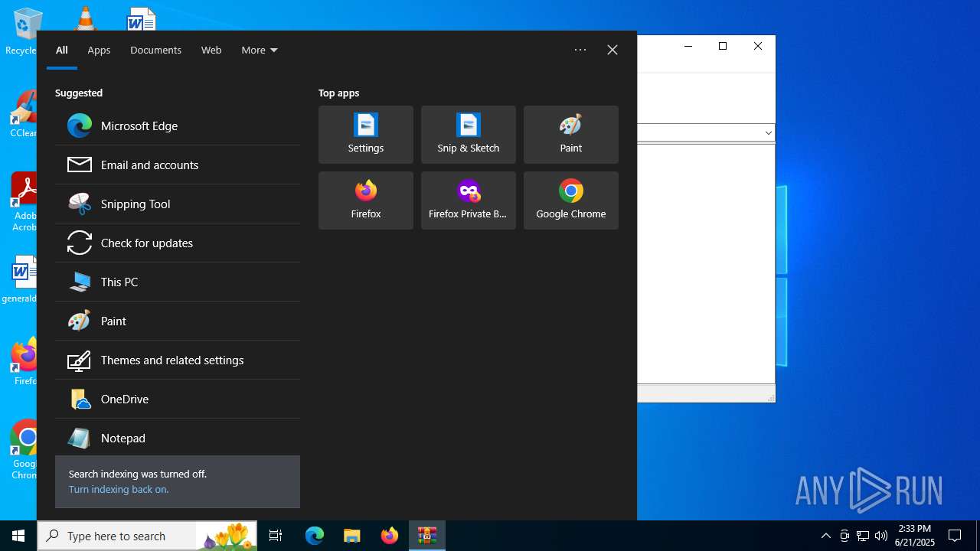Select Check for updates suggestion

(x=178, y=243)
